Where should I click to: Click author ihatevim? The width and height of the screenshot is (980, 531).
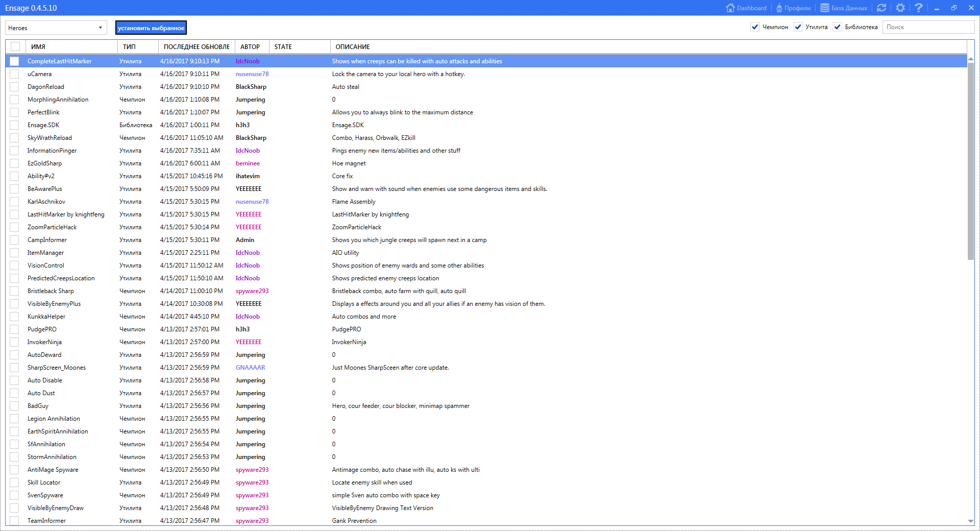[x=248, y=176]
